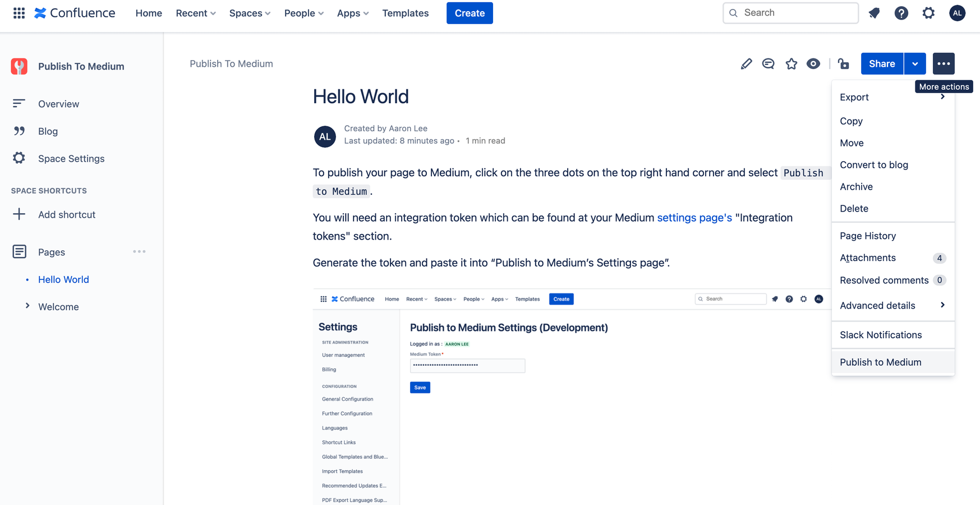The height and width of the screenshot is (505, 980).
Task: Click Add shortcut
Action: tap(67, 215)
